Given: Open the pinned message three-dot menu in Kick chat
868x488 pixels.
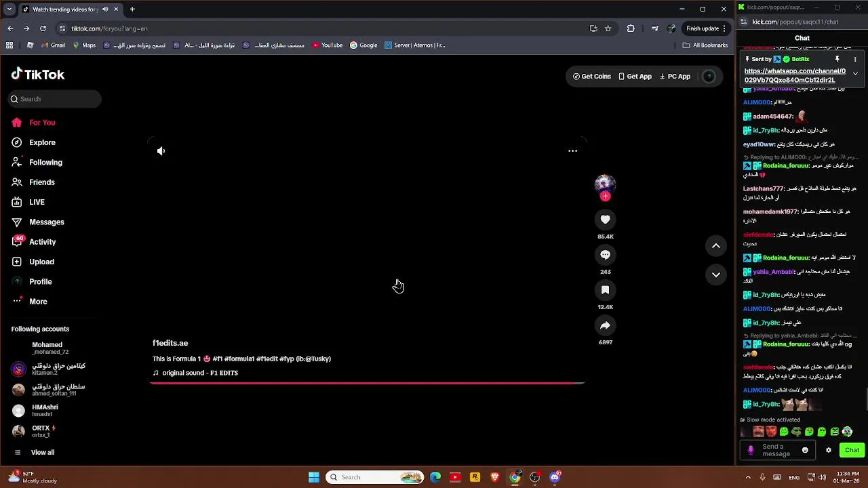Looking at the screenshot, I should [x=855, y=59].
